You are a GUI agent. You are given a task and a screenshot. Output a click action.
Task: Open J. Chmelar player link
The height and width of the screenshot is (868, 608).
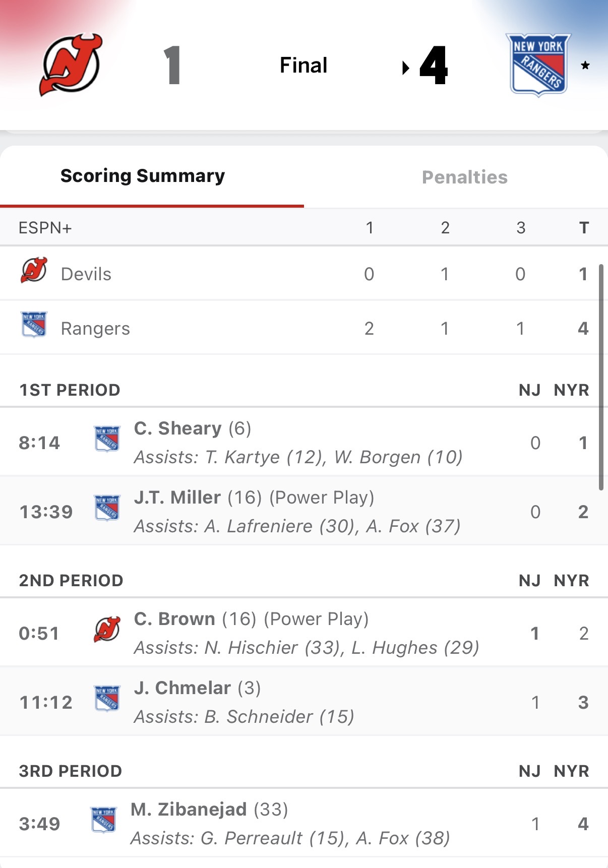pos(183,688)
